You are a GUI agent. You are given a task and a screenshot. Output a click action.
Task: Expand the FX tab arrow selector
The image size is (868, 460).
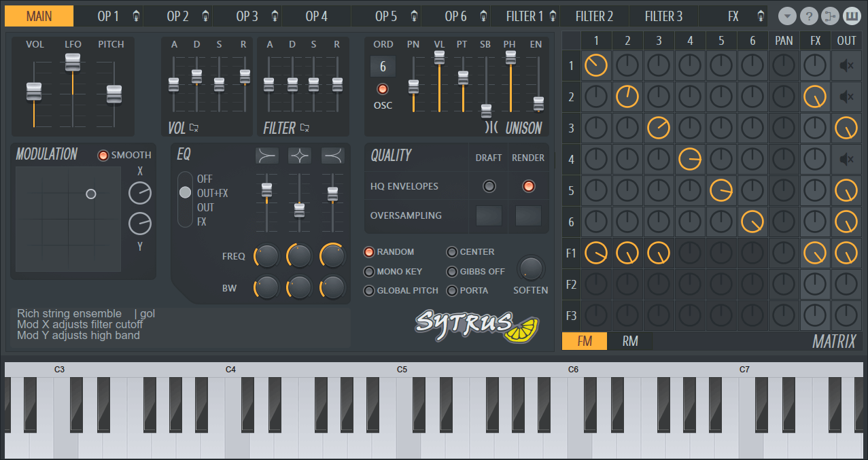[760, 16]
